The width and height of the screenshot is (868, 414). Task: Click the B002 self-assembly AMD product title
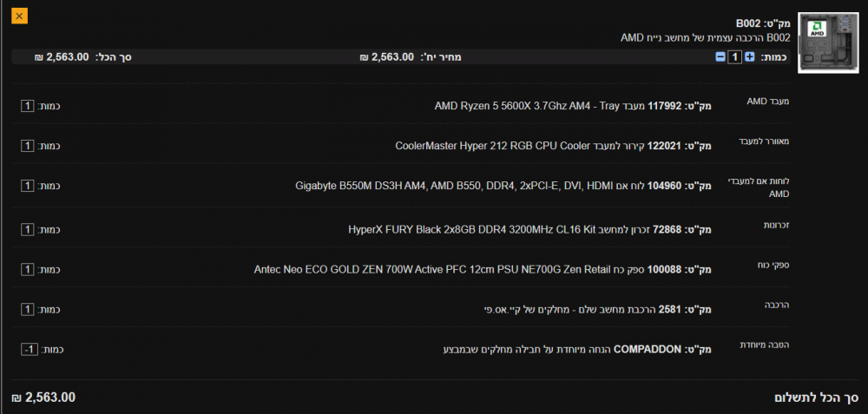(x=705, y=37)
